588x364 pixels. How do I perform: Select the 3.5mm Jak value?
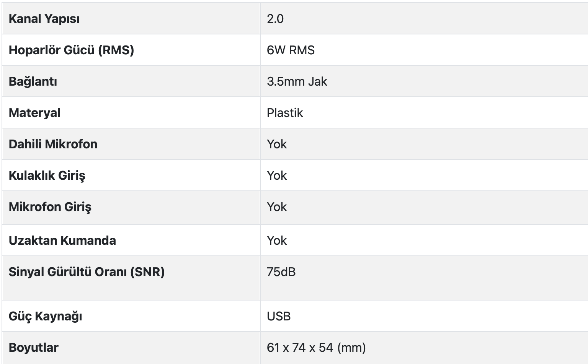(x=297, y=81)
